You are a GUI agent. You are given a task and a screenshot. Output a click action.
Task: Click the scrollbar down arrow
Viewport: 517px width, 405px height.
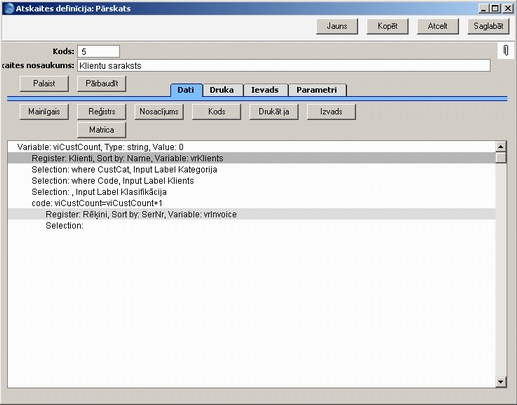coord(501,382)
